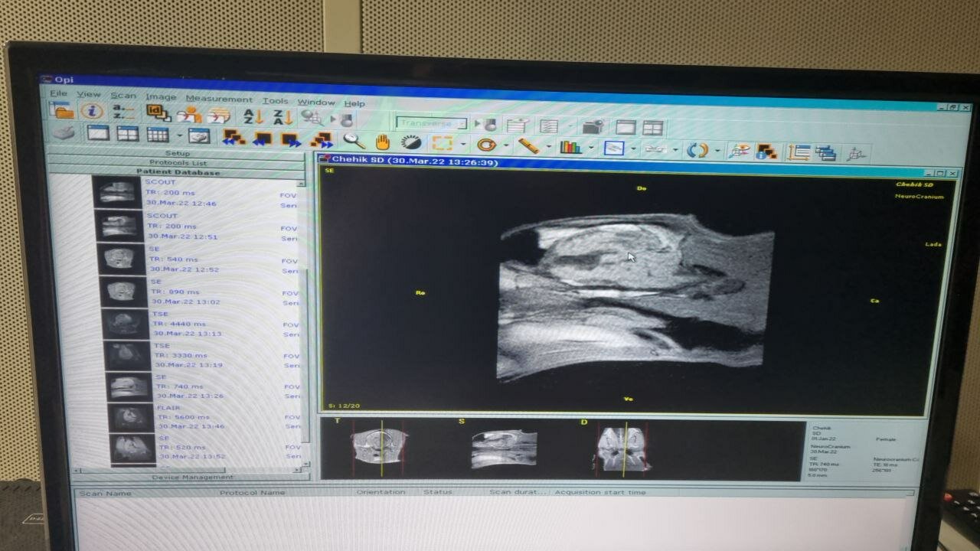Select the magnifying glass zoom tool

tap(353, 141)
